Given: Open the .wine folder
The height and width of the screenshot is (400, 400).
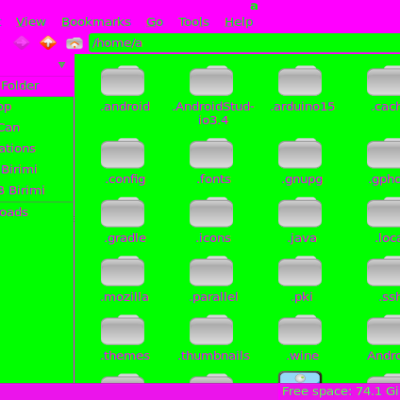Looking at the screenshot, I should click(300, 330).
